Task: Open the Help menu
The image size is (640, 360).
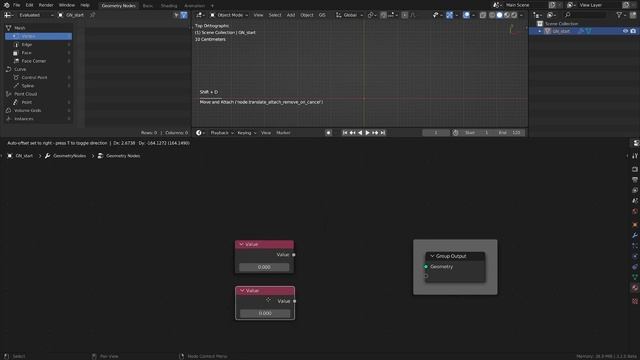Action: click(84, 5)
